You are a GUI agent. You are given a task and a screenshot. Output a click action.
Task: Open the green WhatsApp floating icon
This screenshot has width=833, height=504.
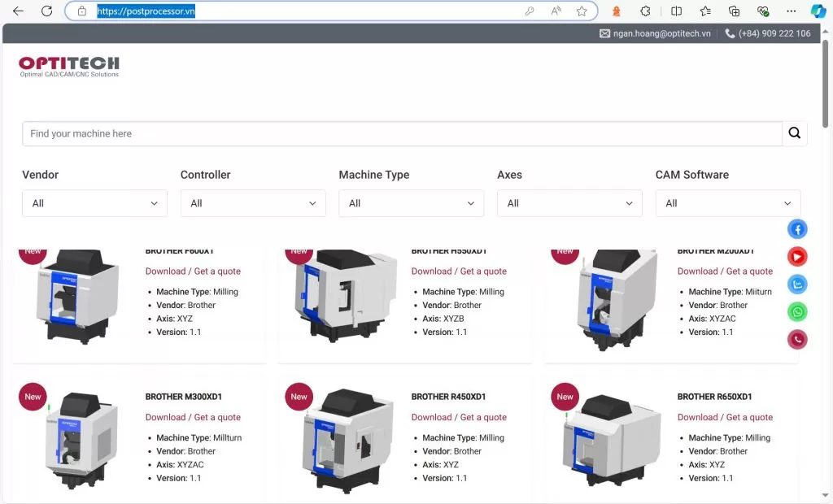[797, 312]
